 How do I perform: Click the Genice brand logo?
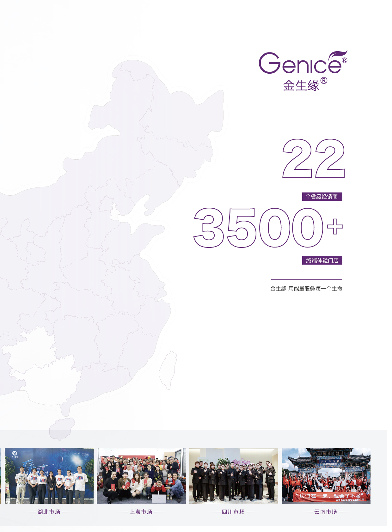tap(303, 62)
